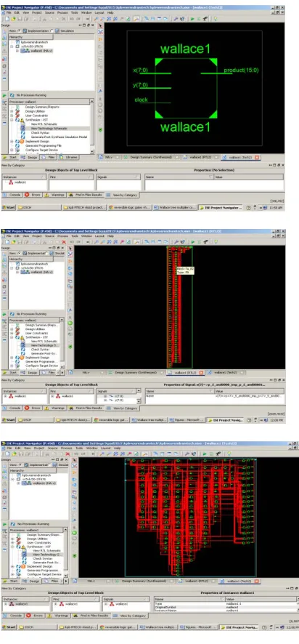This screenshot has height=644, width=299.
Task: Close wallace1 (Tech2) tab via red box in symbol-view window
Action: coord(257,157)
